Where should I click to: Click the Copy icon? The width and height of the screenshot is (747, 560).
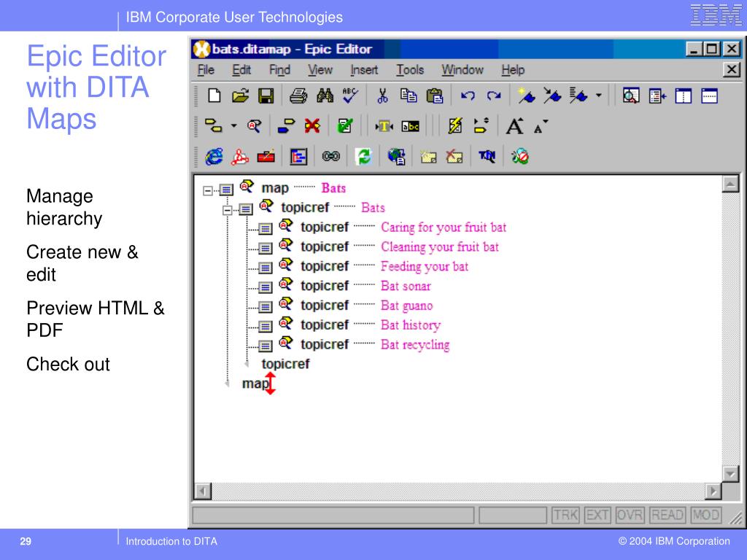[409, 96]
